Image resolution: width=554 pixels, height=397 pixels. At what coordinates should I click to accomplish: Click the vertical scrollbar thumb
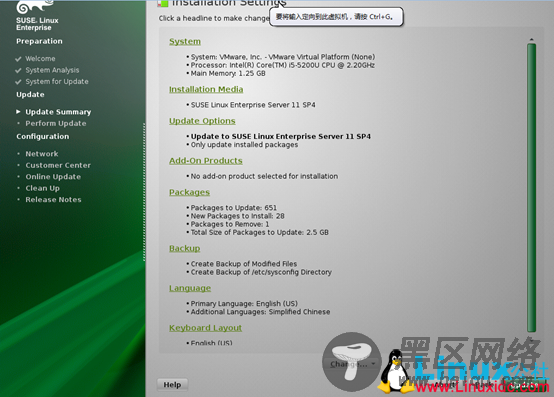coord(531,188)
